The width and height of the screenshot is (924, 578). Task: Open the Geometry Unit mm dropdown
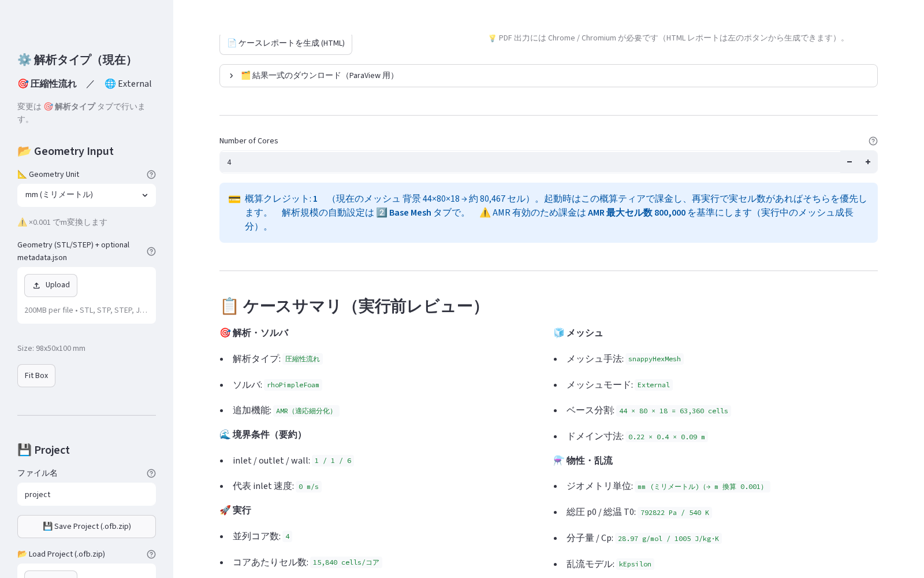(x=87, y=195)
